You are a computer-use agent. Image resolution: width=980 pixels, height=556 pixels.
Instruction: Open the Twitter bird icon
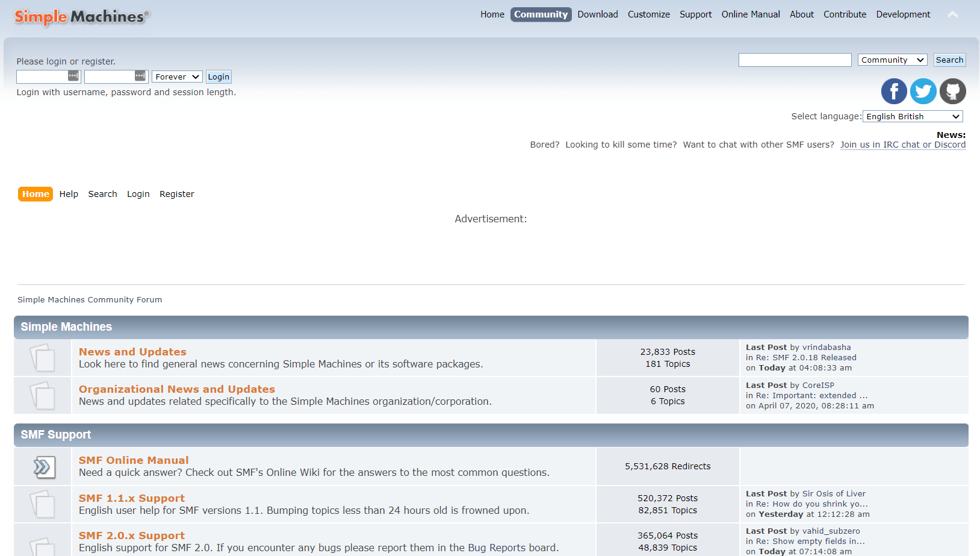tap(923, 91)
